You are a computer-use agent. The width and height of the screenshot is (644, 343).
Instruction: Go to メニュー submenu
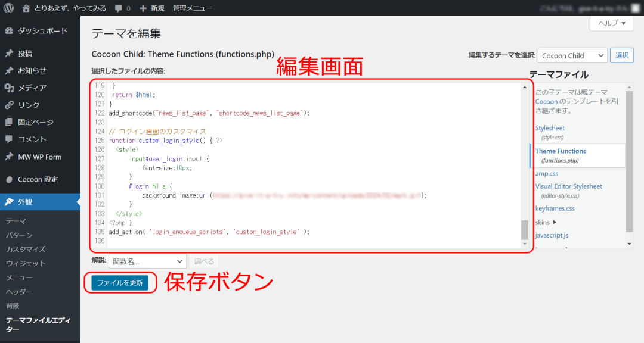pos(19,277)
